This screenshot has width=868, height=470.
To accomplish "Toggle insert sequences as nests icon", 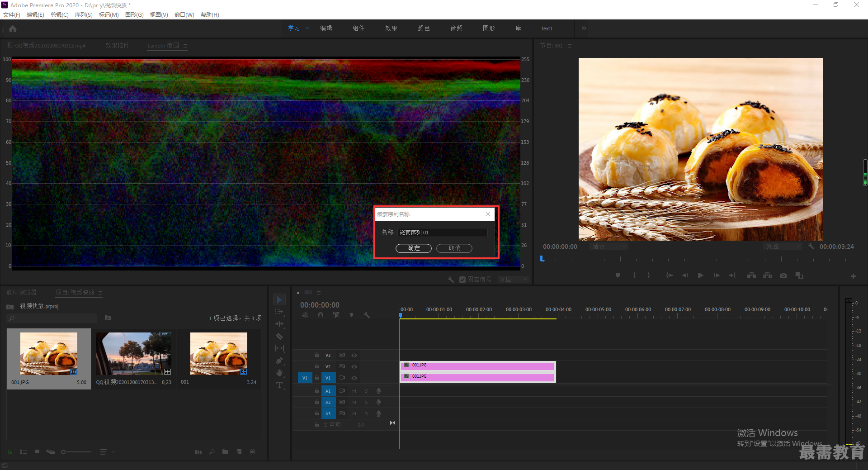I will [x=305, y=315].
